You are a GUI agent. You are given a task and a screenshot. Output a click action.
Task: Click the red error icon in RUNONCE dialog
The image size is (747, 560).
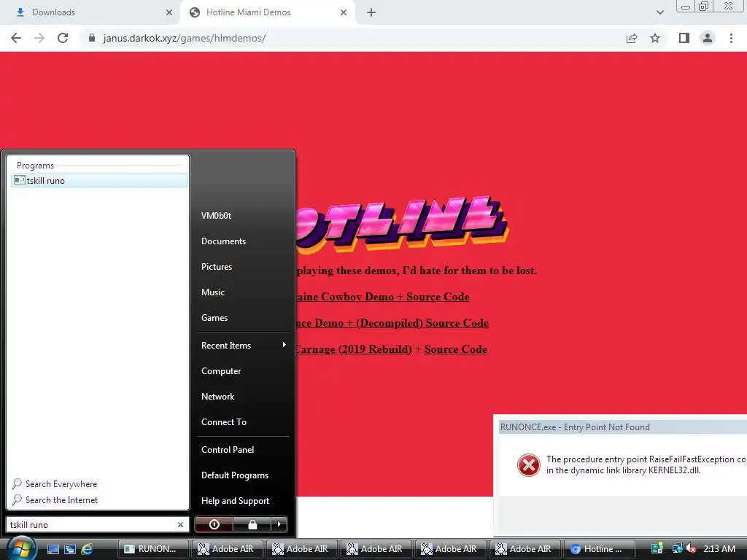[x=529, y=465]
